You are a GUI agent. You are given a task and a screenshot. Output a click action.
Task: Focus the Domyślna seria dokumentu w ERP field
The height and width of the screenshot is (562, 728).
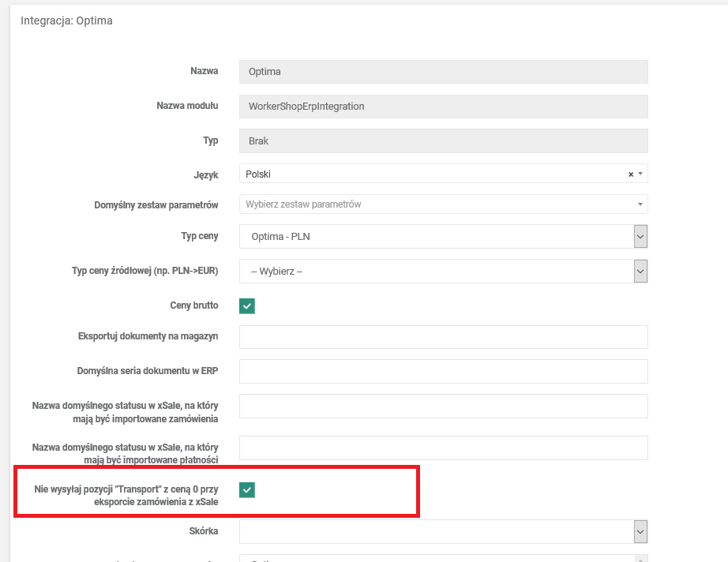[443, 371]
